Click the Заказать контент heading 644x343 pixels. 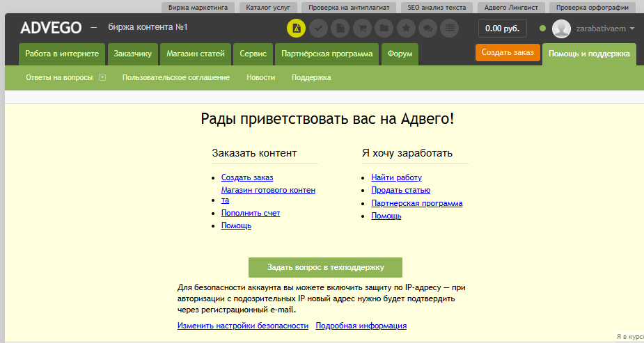pos(254,153)
